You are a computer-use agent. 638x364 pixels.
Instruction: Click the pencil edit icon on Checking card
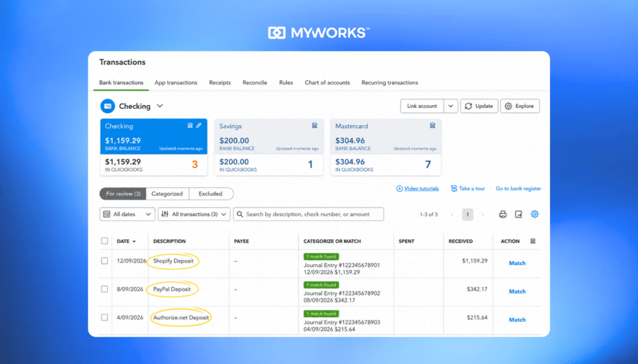coord(199,126)
